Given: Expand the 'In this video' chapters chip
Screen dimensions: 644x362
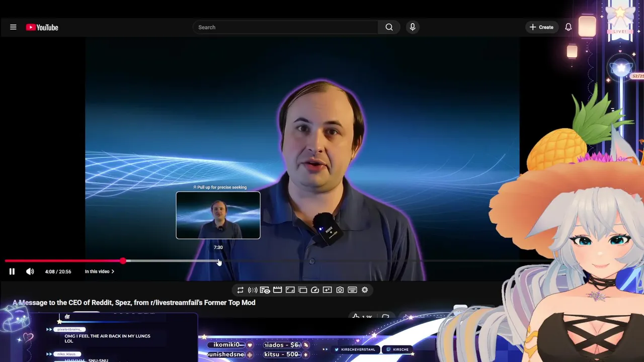Looking at the screenshot, I should [x=99, y=271].
